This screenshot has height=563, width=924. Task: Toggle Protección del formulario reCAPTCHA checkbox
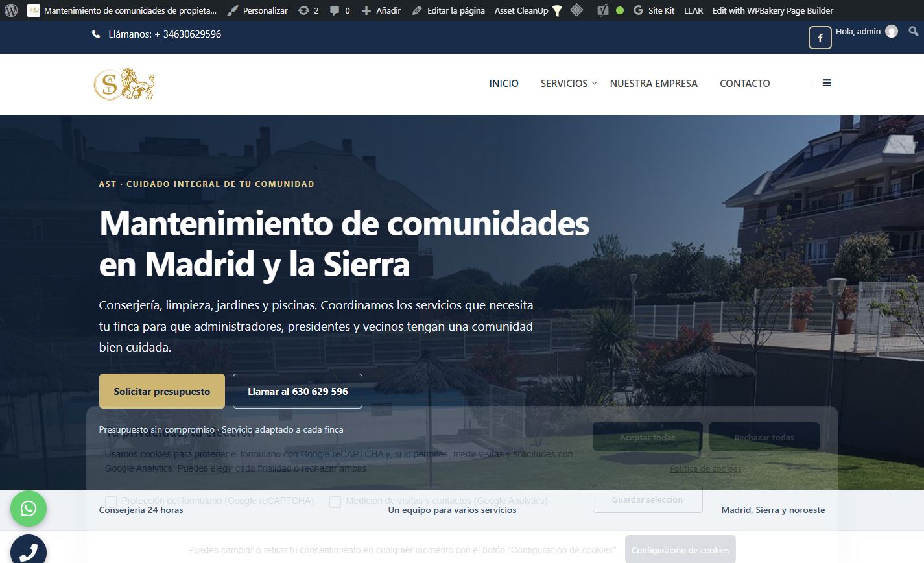[x=111, y=501]
